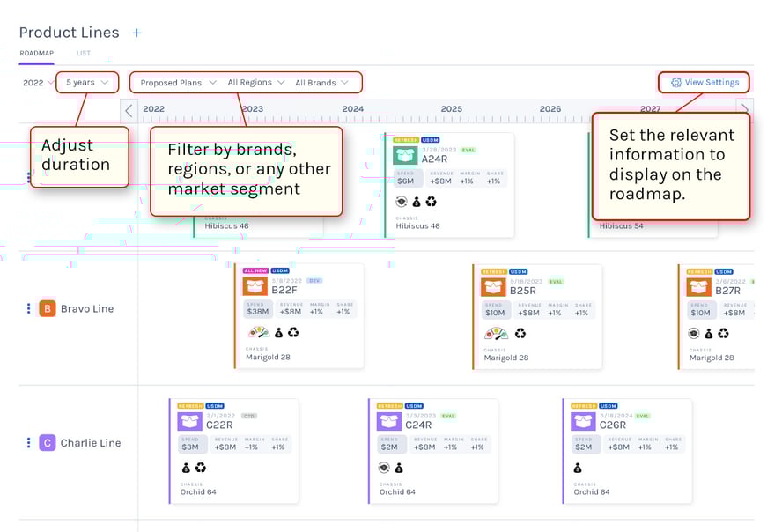Click the $3M spend value on C22R
This screenshot has width=782, height=532.
190,447
